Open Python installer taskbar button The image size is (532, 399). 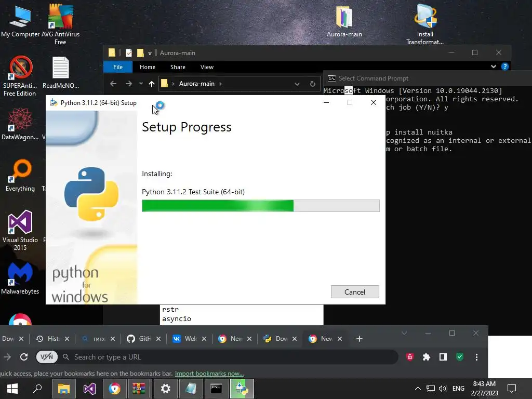tap(242, 389)
